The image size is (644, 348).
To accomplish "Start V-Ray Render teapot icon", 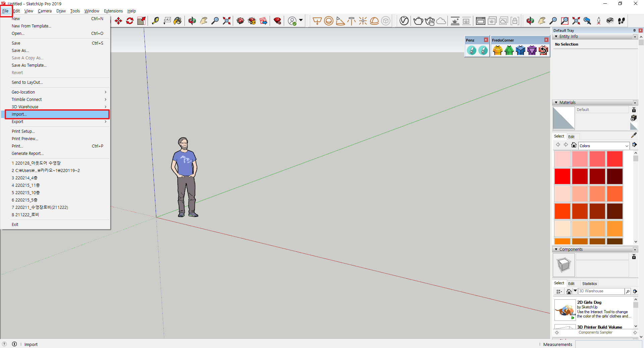I will [x=418, y=21].
